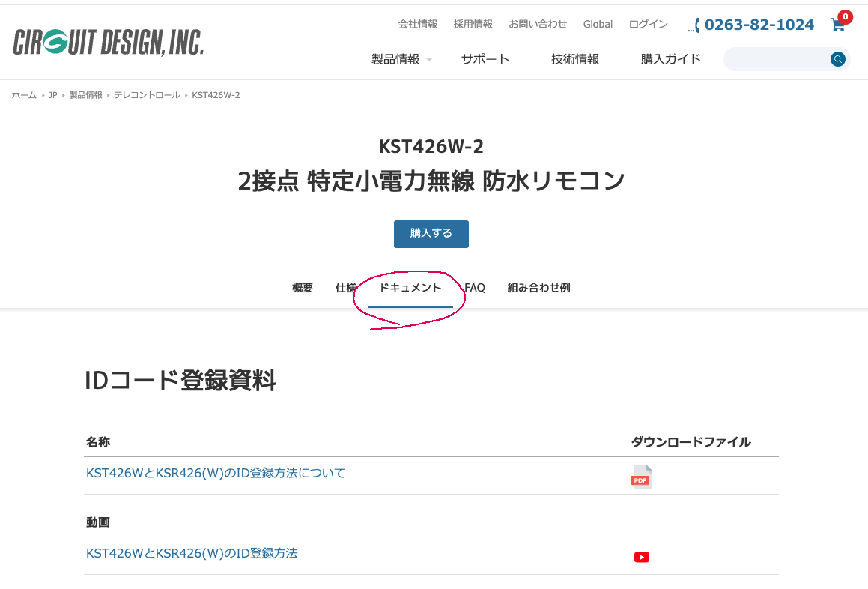Open KST426WとKSR426(W)のID登録方法について link
Image resolution: width=868 pixels, height=589 pixels.
tap(216, 473)
